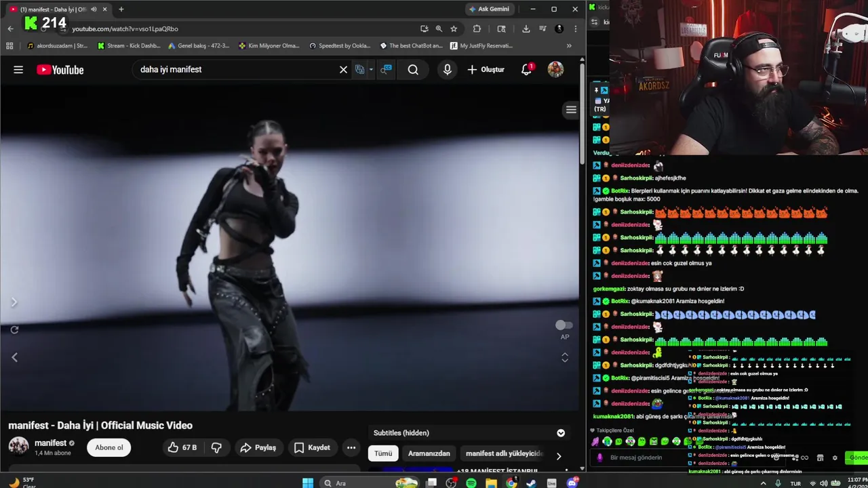This screenshot has width=868, height=488.
Task: Open browser extensions puzzle icon
Action: click(x=477, y=28)
